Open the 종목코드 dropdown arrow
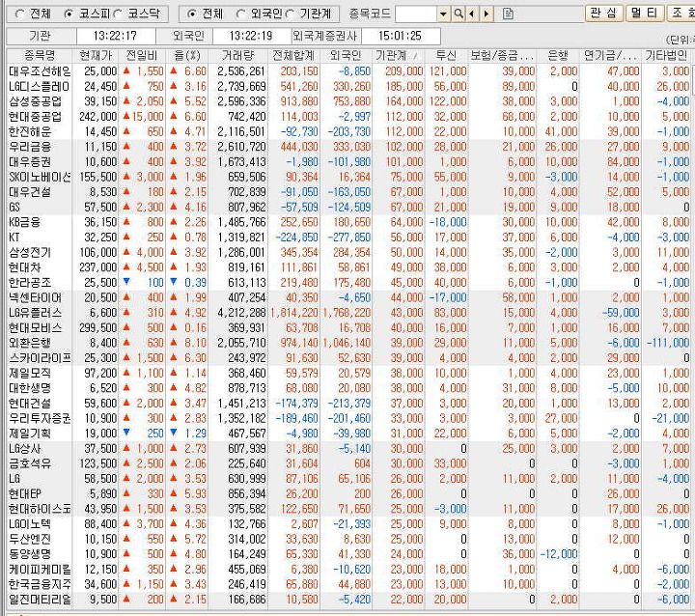The width and height of the screenshot is (695, 616). [443, 14]
